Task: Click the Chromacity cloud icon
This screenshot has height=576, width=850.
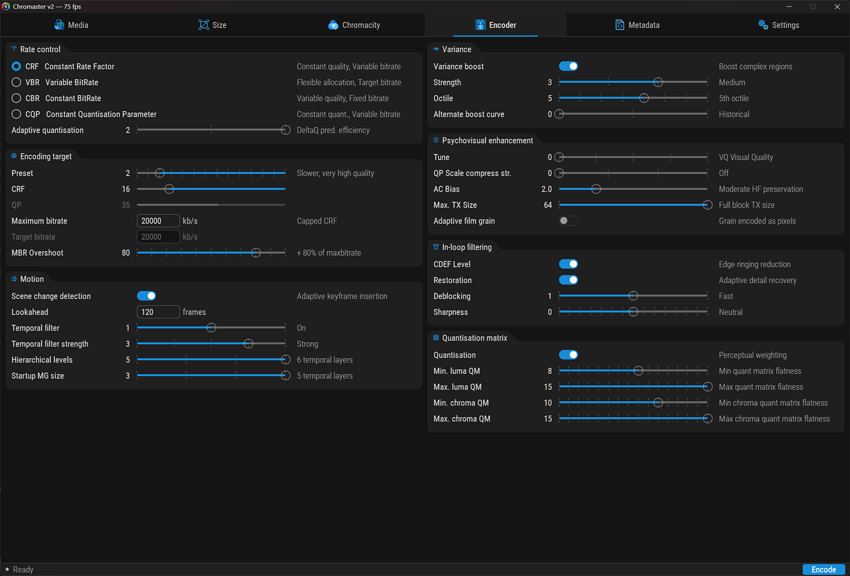Action: [x=333, y=25]
